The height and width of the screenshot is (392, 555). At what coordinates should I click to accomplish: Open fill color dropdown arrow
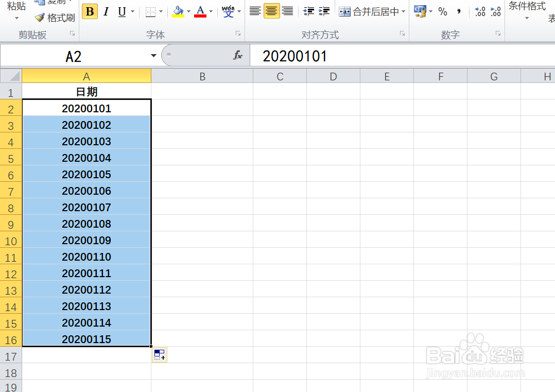tap(188, 11)
